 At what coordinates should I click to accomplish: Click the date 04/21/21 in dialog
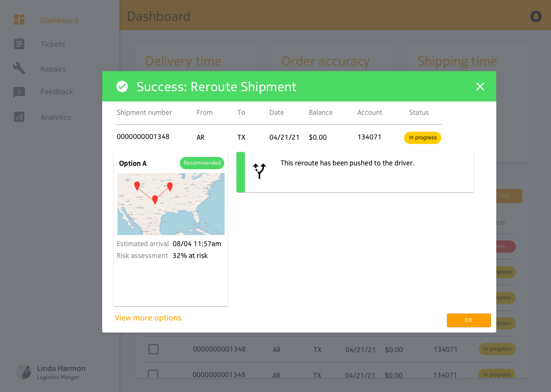tap(284, 137)
